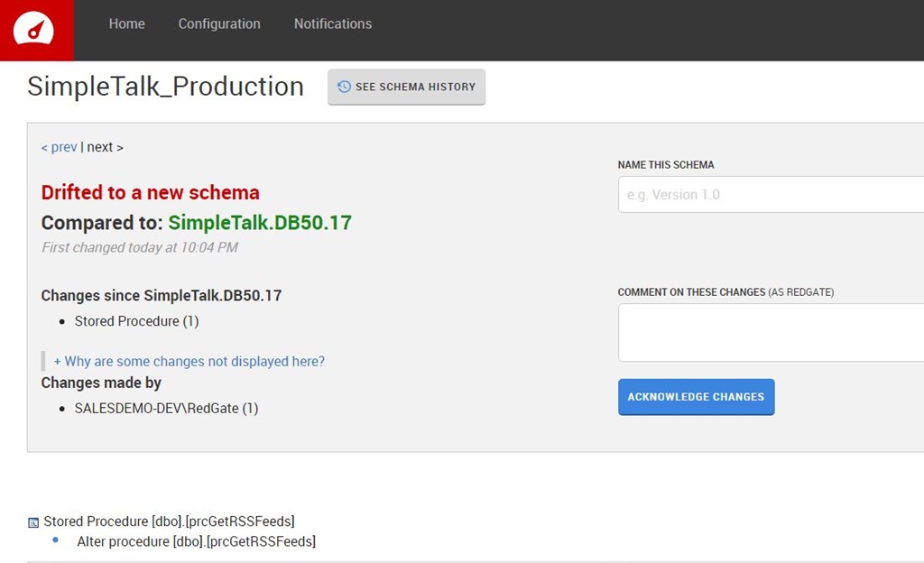924x563 pixels.
Task: Click the clock history icon
Action: tap(344, 87)
